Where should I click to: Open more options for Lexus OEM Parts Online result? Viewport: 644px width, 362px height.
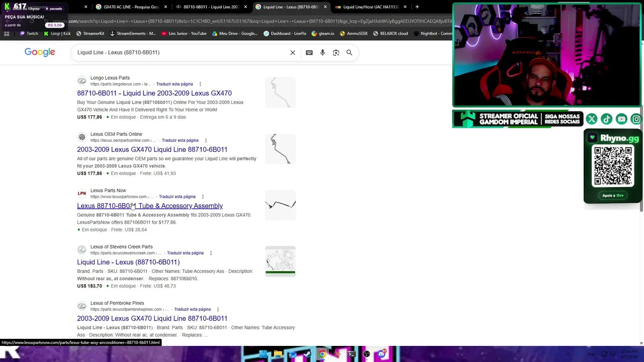click(x=206, y=140)
